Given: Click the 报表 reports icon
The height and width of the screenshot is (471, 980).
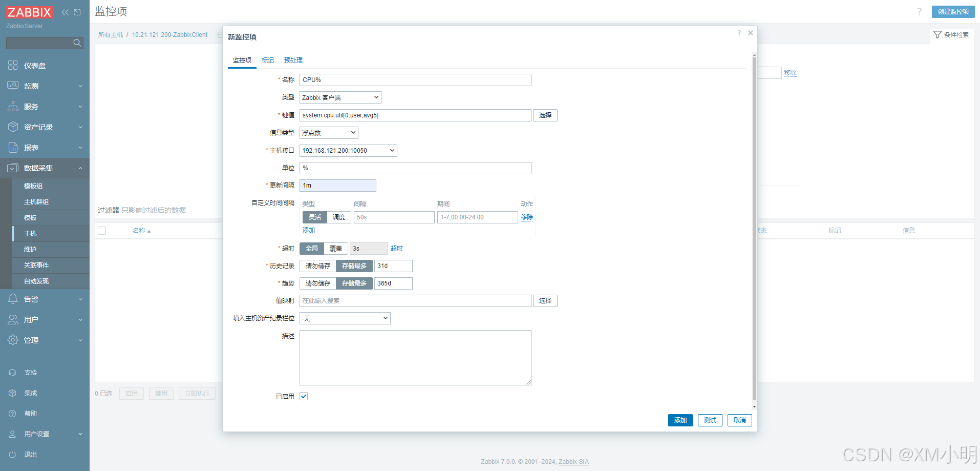Looking at the screenshot, I should click(x=13, y=147).
